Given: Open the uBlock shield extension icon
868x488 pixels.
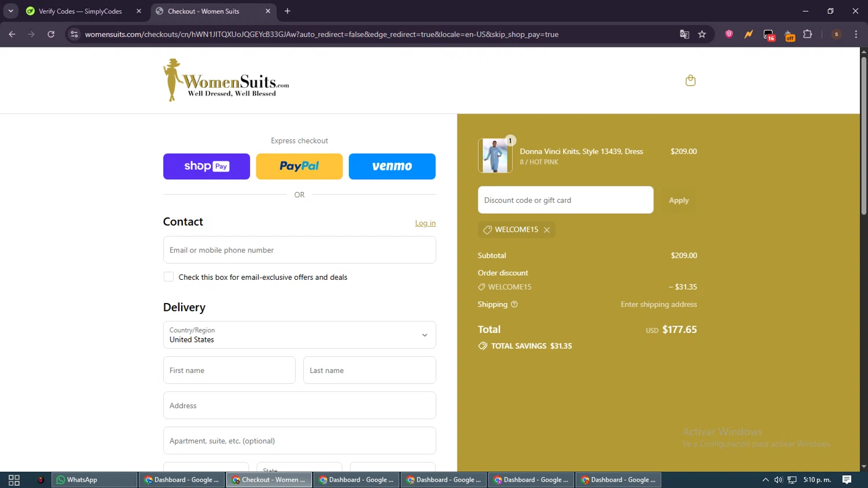Looking at the screenshot, I should coord(729,34).
